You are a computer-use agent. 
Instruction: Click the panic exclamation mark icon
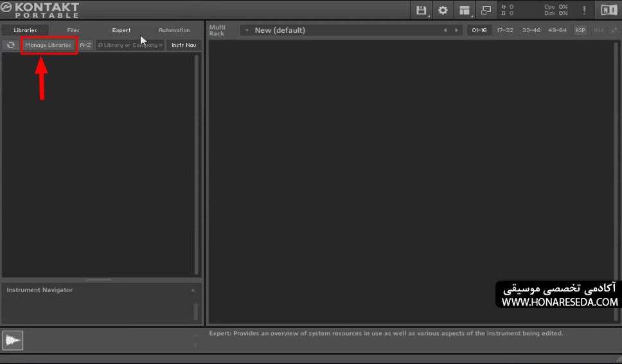584,10
